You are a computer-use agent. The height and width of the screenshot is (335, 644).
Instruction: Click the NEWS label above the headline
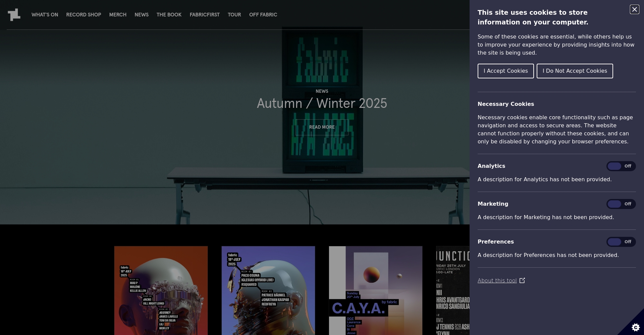pyautogui.click(x=322, y=91)
